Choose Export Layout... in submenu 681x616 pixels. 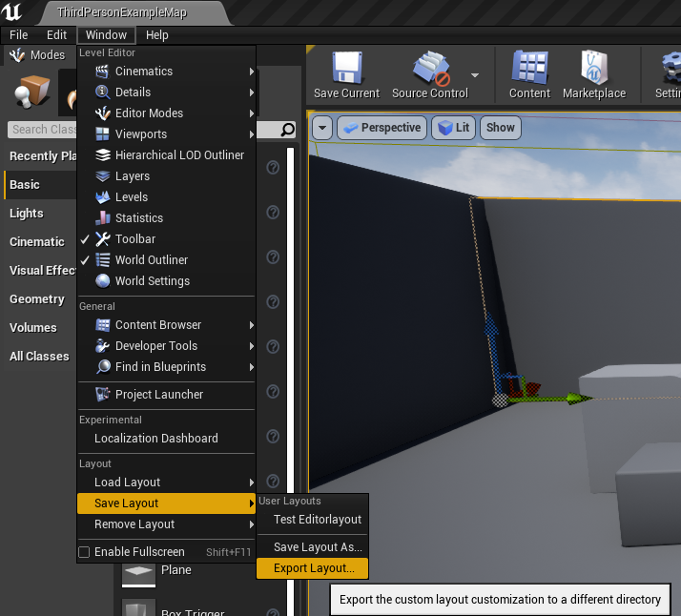tap(313, 568)
